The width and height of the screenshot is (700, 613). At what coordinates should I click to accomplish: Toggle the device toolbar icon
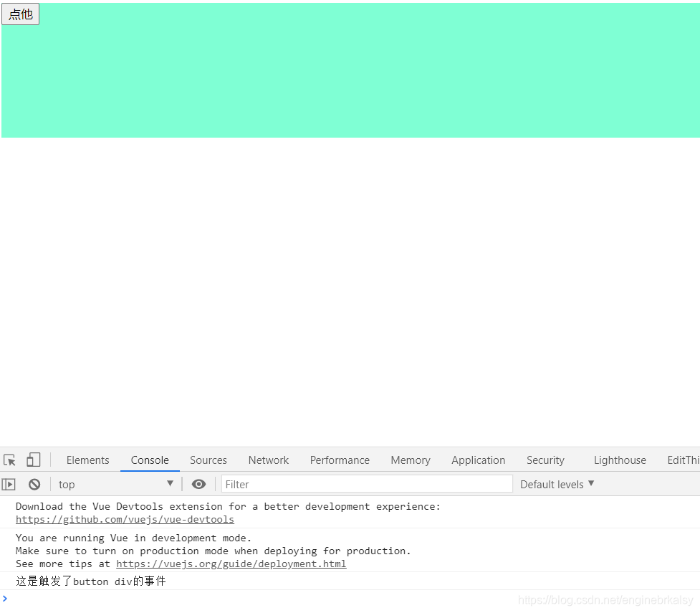coord(34,460)
